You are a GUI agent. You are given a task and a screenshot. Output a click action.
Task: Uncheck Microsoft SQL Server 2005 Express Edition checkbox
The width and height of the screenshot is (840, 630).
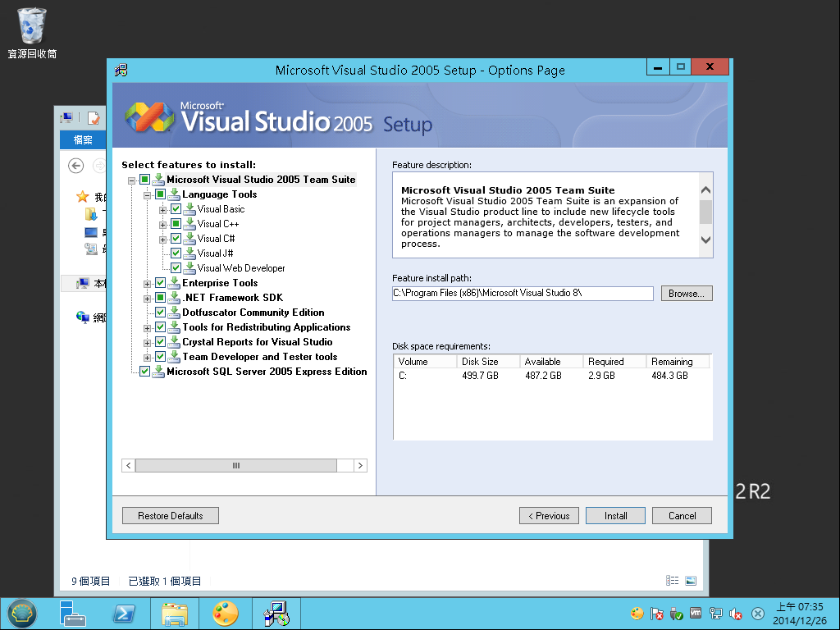click(x=144, y=372)
